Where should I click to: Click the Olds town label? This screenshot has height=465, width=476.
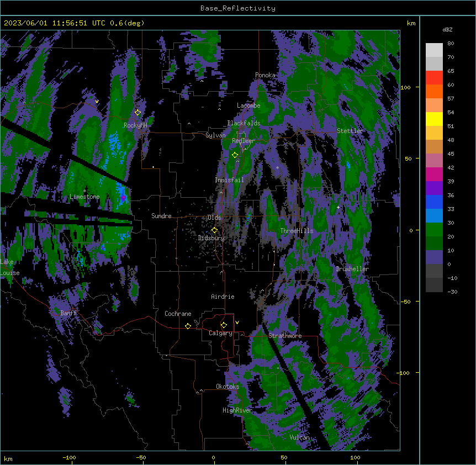[214, 218]
